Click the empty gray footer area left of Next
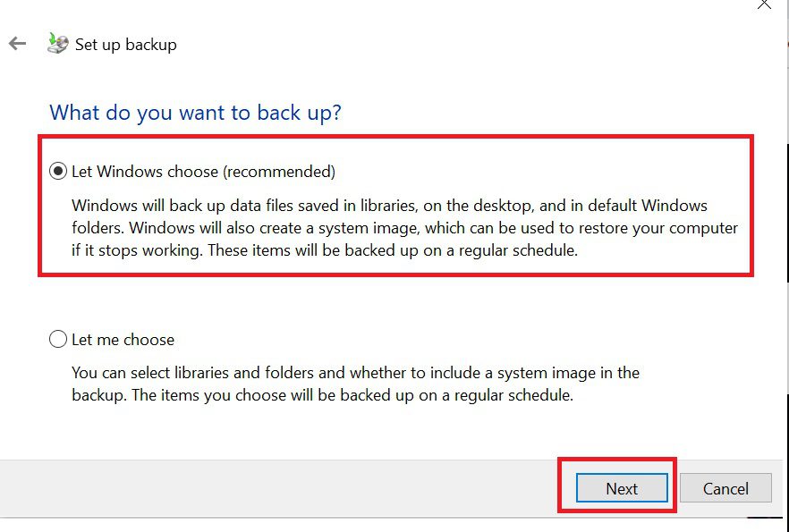Image resolution: width=789 pixels, height=532 pixels. [x=276, y=488]
